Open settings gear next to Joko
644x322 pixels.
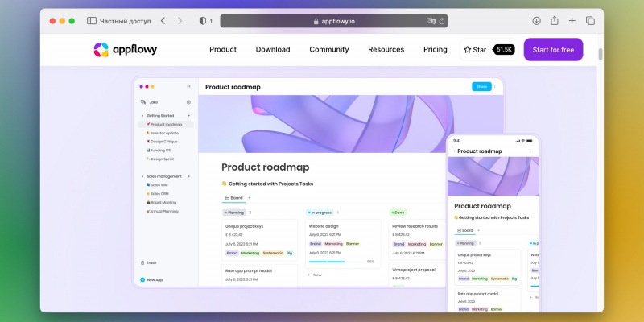pyautogui.click(x=188, y=102)
